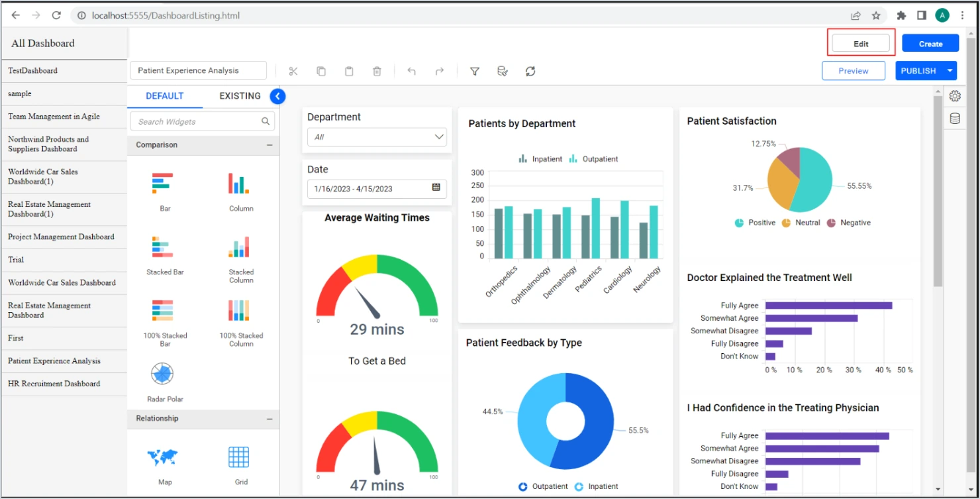Click the Undo arrow icon
The image size is (980, 499).
[x=411, y=71]
